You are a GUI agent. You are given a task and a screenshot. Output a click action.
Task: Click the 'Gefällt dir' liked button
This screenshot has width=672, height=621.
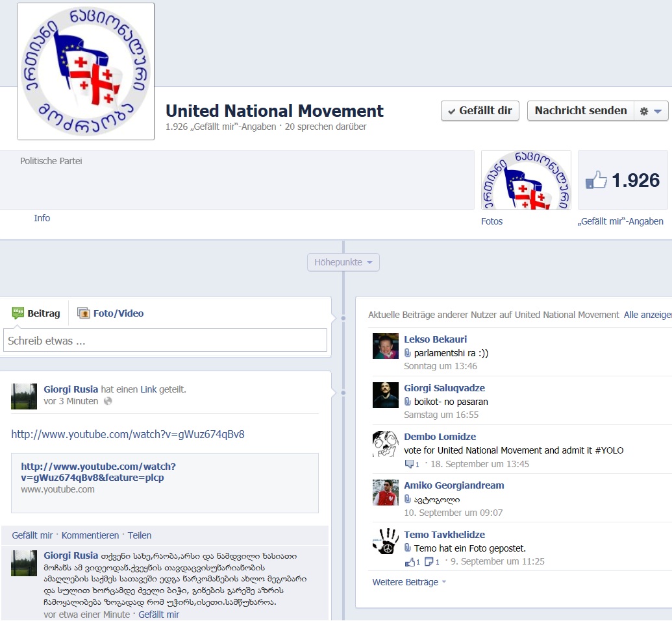480,111
